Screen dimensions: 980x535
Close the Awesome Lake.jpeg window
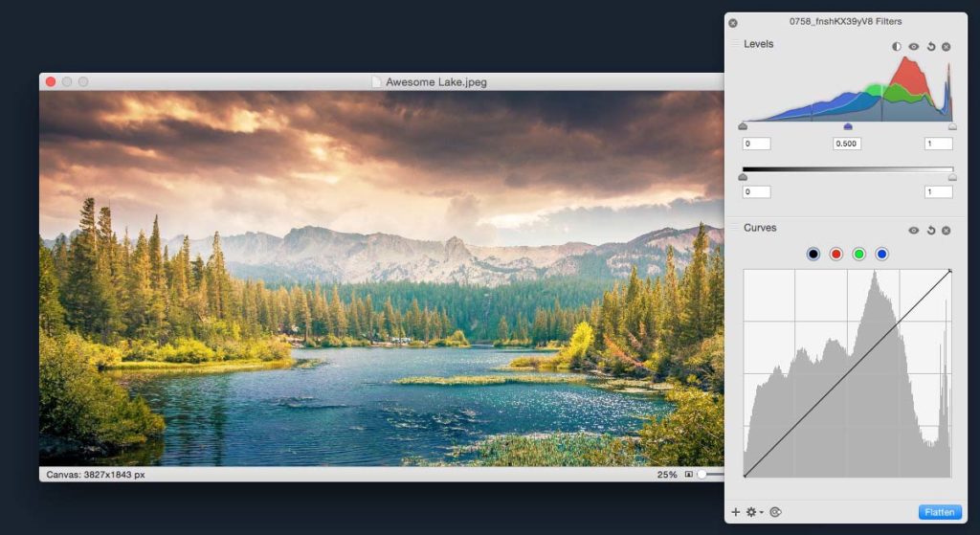tap(51, 82)
